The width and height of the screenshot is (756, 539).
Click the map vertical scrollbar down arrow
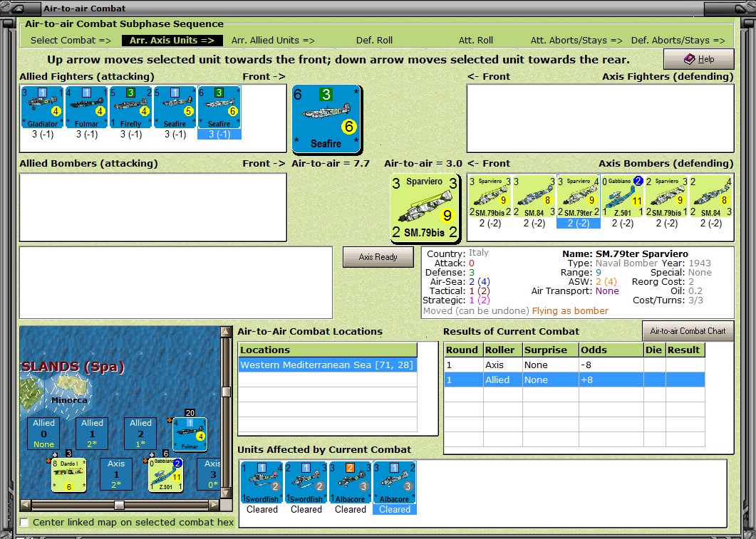[225, 493]
